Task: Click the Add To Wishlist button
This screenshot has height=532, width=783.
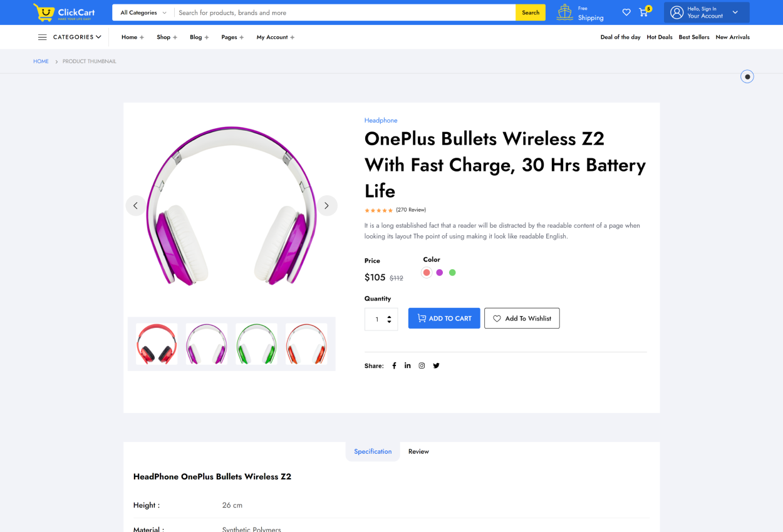Action: pos(521,319)
